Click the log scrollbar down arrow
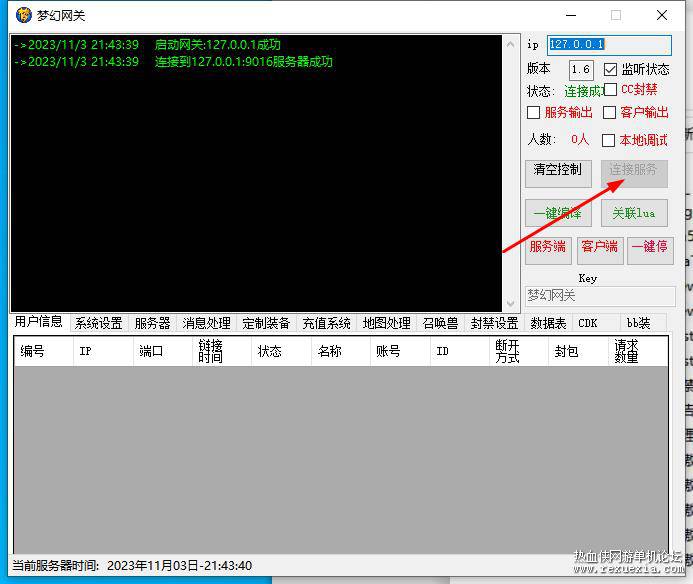 point(510,304)
